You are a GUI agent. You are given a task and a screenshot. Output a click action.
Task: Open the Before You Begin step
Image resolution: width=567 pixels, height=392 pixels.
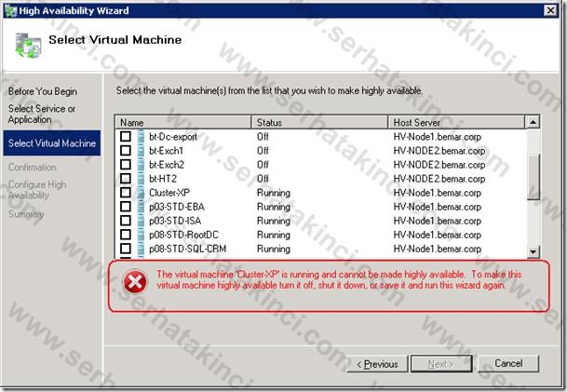click(43, 91)
